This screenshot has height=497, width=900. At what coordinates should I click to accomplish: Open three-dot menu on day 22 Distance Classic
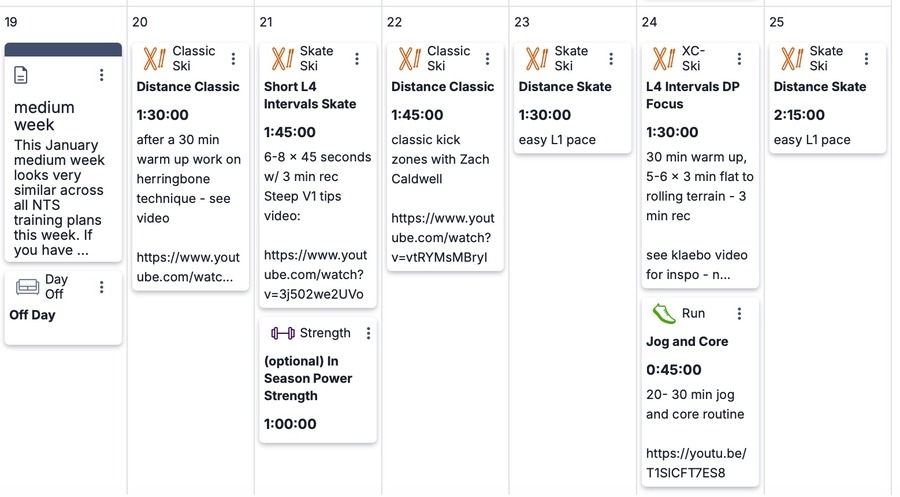coord(488,59)
